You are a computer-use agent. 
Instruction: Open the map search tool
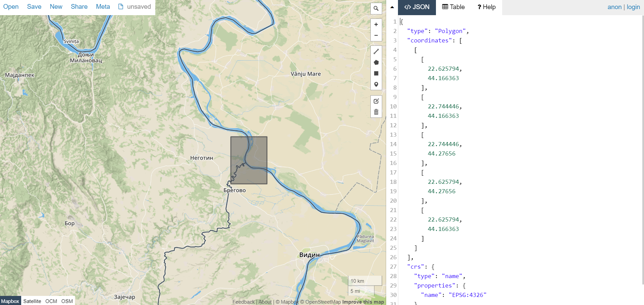coord(376,8)
